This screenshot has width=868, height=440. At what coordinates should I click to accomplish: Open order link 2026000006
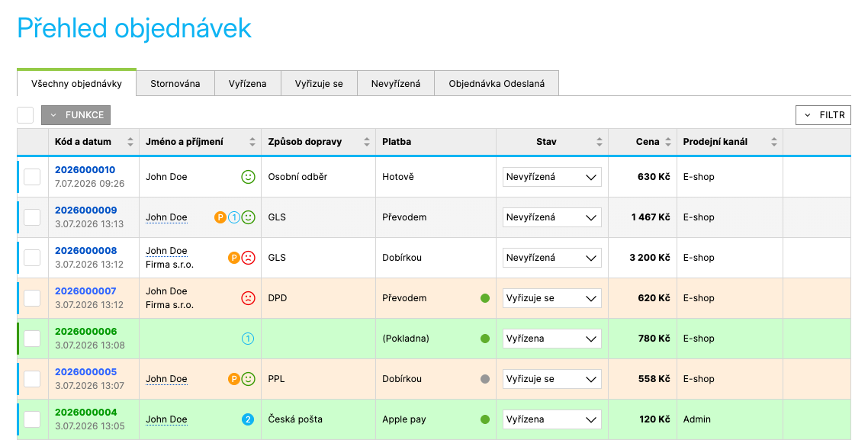point(85,332)
